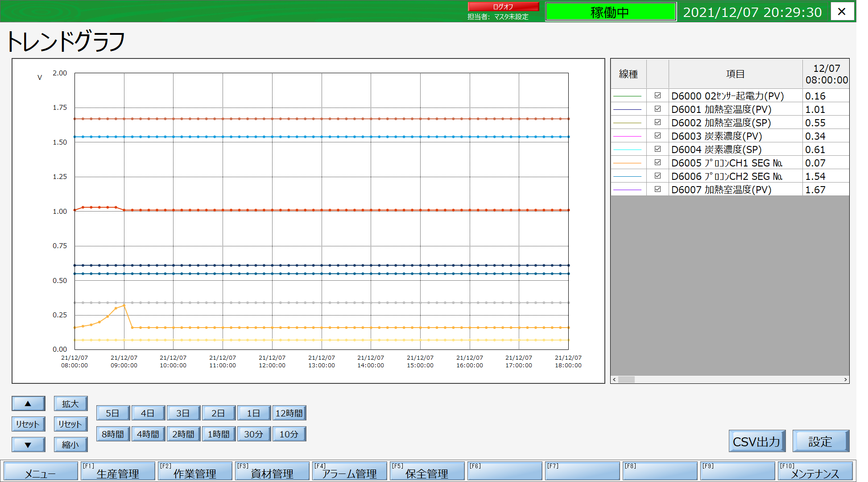
Task: Click the legend horizontal scrollbar thumb
Action: 626,379
